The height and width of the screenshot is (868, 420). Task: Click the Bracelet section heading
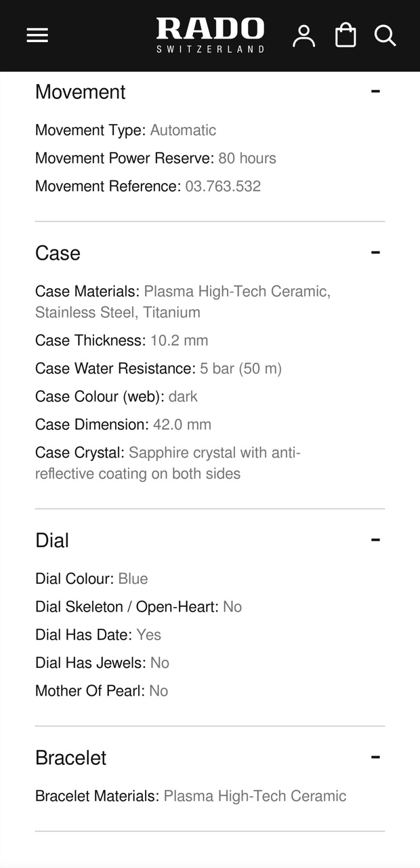pyautogui.click(x=70, y=757)
